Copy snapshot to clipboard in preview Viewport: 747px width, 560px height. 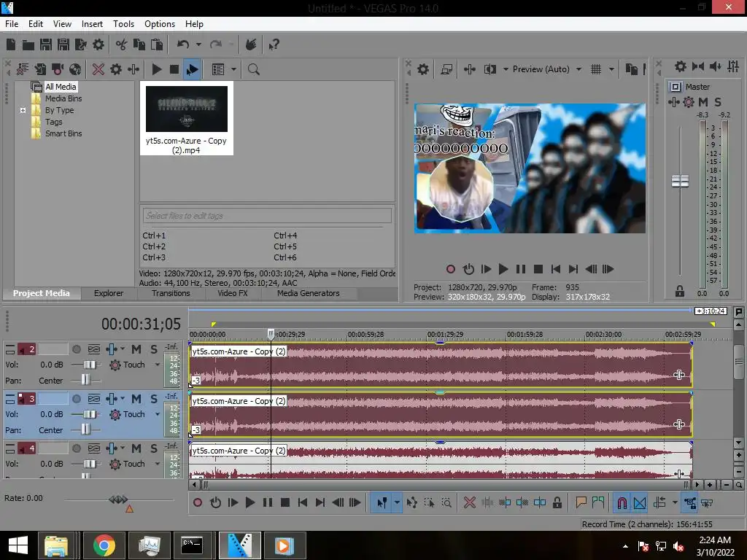(x=631, y=69)
